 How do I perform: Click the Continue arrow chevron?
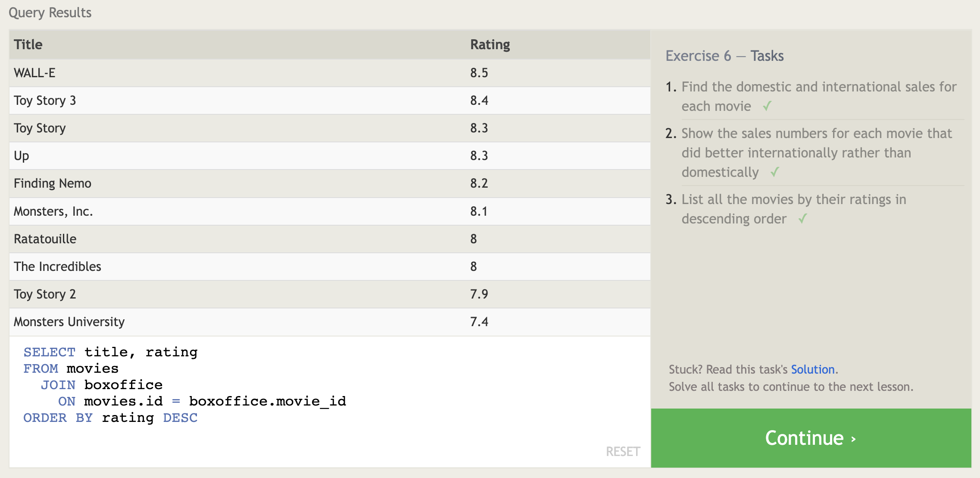853,439
